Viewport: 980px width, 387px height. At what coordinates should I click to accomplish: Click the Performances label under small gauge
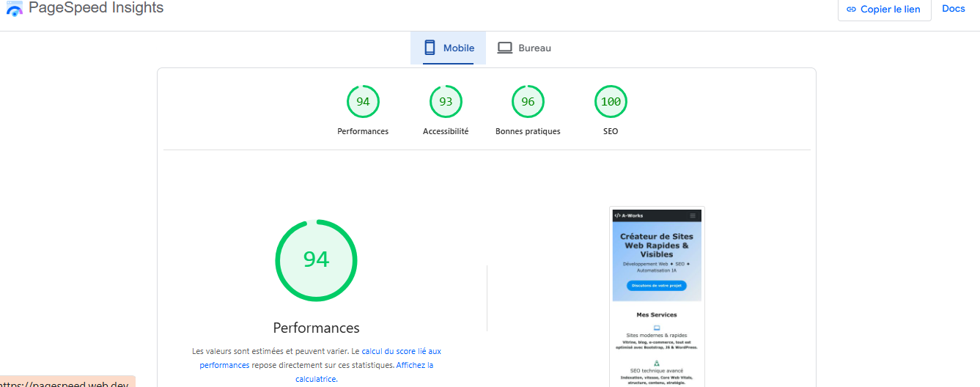tap(363, 131)
